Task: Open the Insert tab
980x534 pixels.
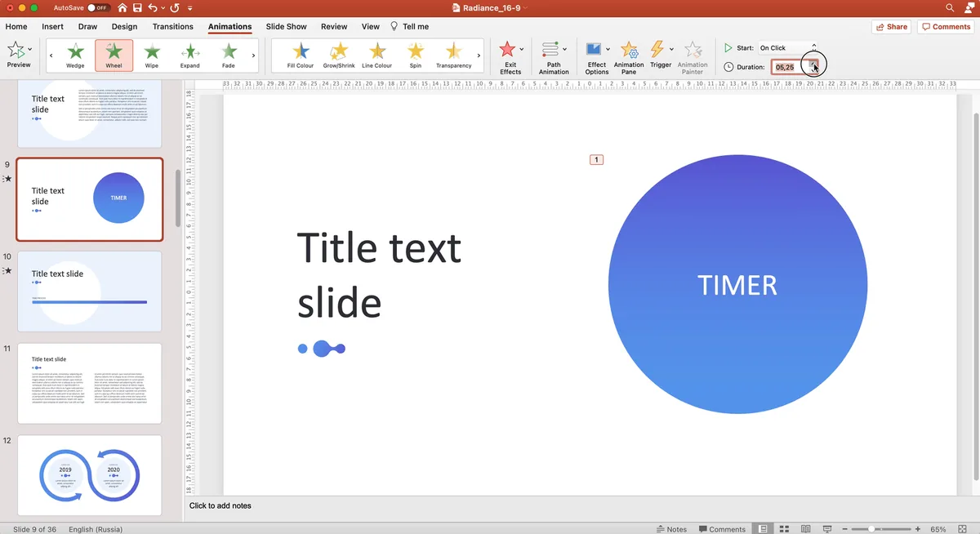Action: click(x=53, y=26)
